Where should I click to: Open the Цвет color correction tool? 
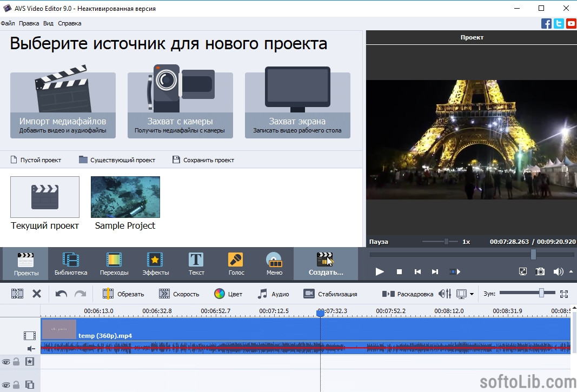pos(228,294)
